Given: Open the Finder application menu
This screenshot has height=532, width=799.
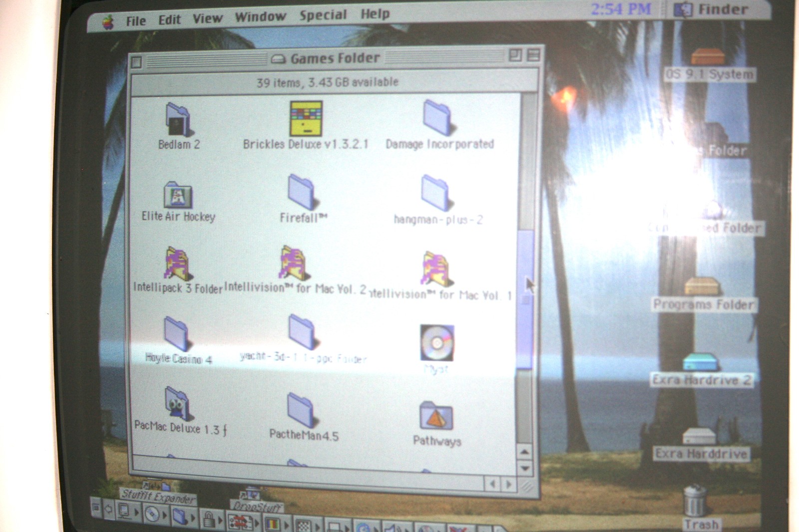Looking at the screenshot, I should point(711,9).
